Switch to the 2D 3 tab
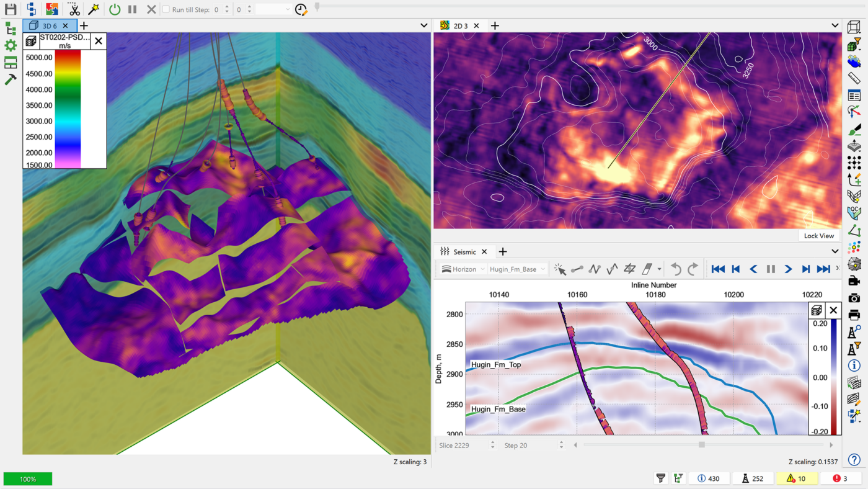 [x=461, y=25]
